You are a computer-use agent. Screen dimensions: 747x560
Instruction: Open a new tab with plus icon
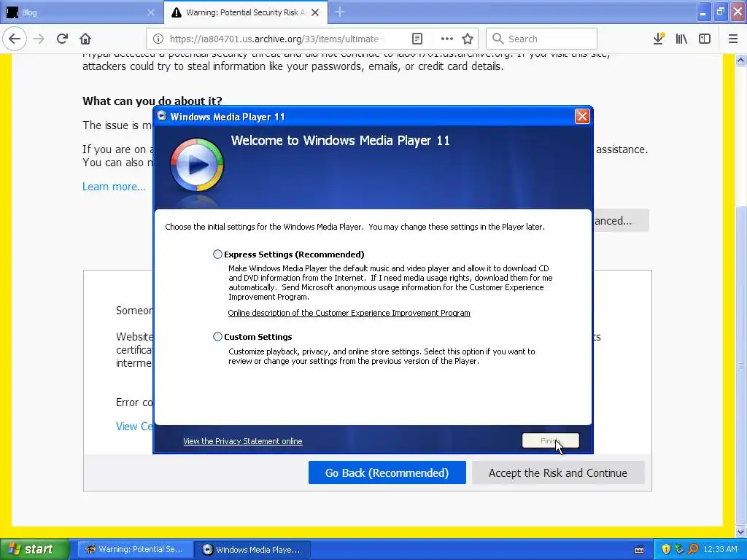[340, 12]
